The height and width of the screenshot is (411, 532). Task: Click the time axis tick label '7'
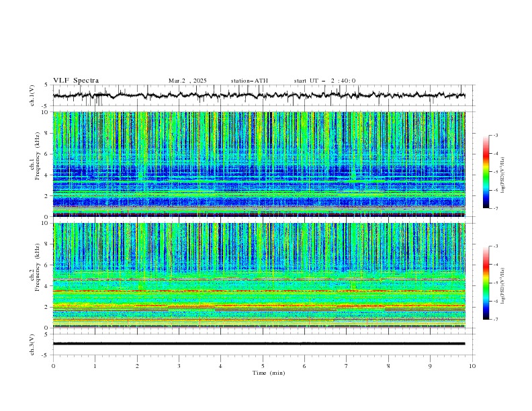coord(347,366)
